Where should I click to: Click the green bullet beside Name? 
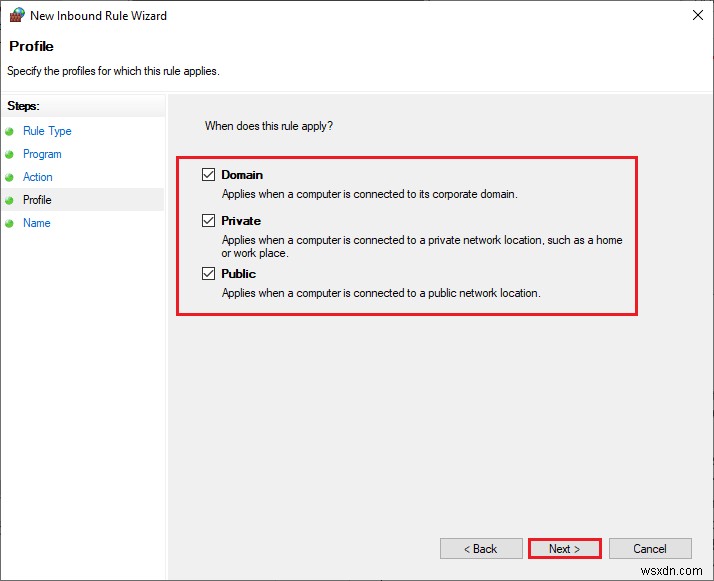(10, 223)
